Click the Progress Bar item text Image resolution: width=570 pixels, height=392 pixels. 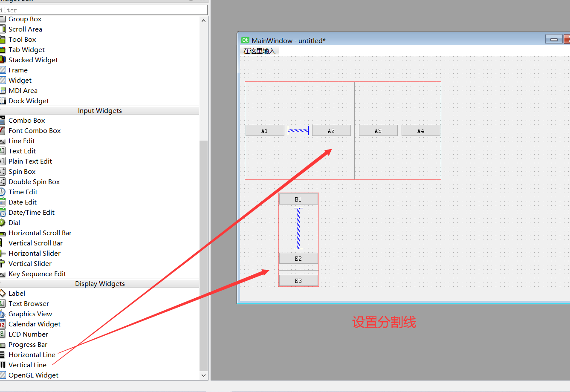point(28,344)
